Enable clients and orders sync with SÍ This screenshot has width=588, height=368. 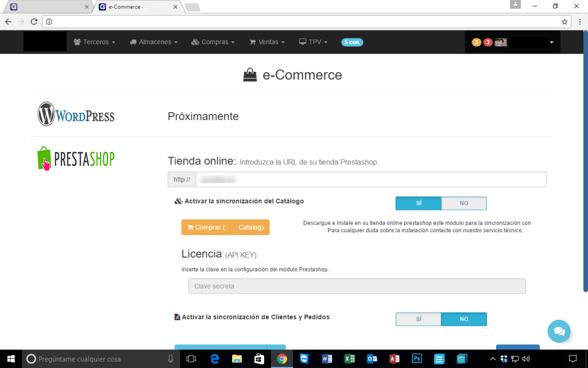click(x=419, y=319)
